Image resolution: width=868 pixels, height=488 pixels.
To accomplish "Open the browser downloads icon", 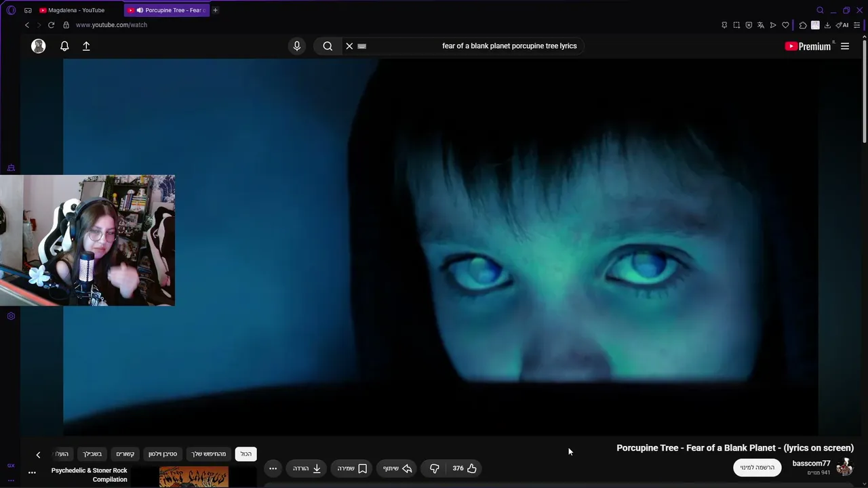I will tap(827, 25).
